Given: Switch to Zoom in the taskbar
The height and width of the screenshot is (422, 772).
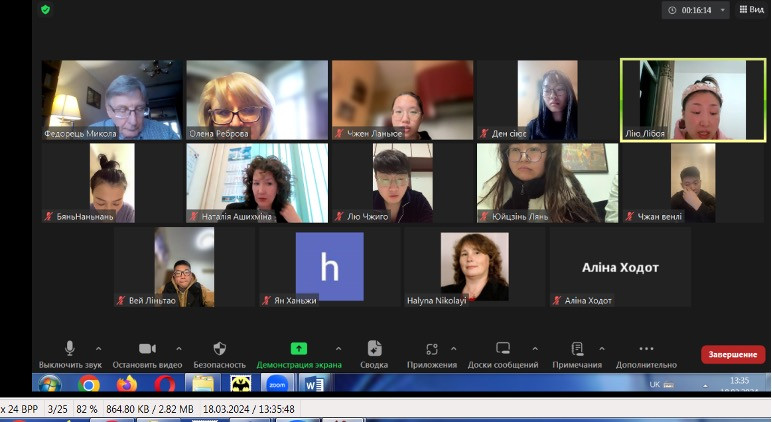Looking at the screenshot, I should pos(277,383).
